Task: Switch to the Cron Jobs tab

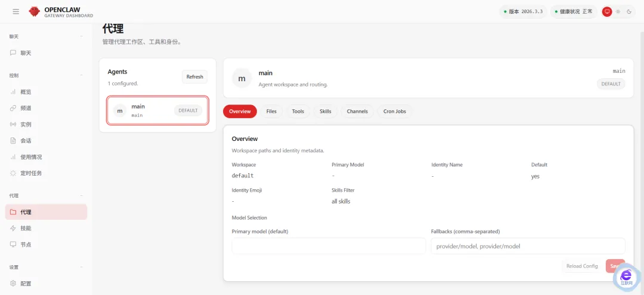Action: pyautogui.click(x=395, y=112)
